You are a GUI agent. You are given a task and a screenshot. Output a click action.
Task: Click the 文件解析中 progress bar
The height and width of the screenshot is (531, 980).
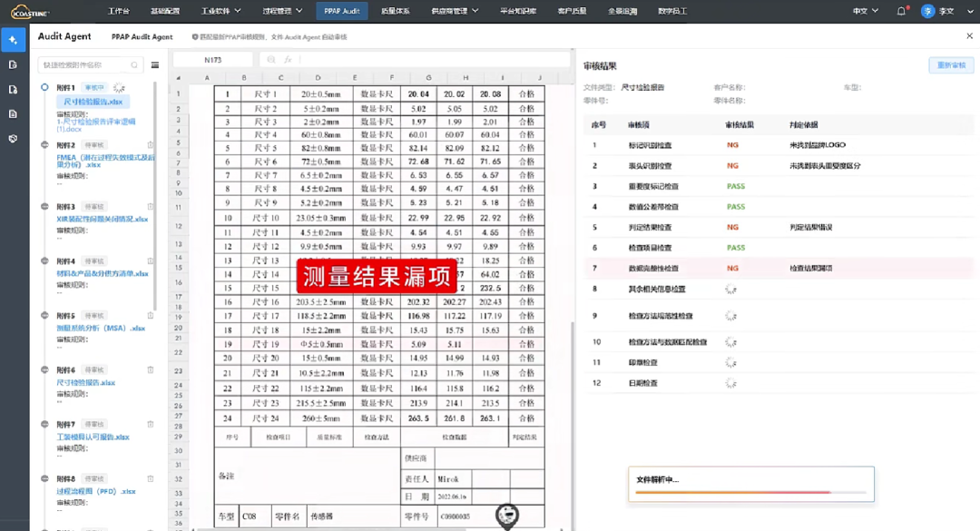click(750, 493)
